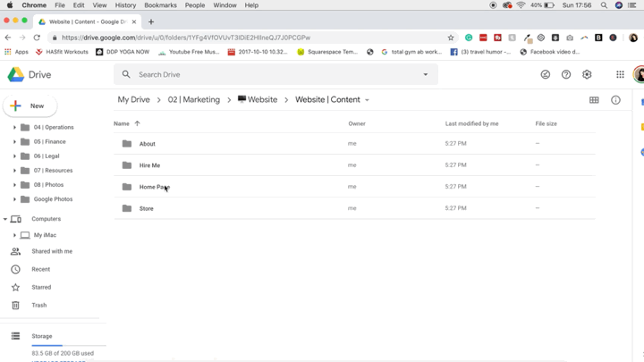
Task: Open the Google apps grid
Action: coord(620,74)
